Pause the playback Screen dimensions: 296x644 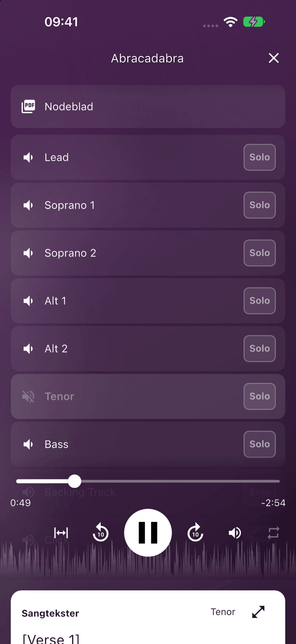pos(148,533)
